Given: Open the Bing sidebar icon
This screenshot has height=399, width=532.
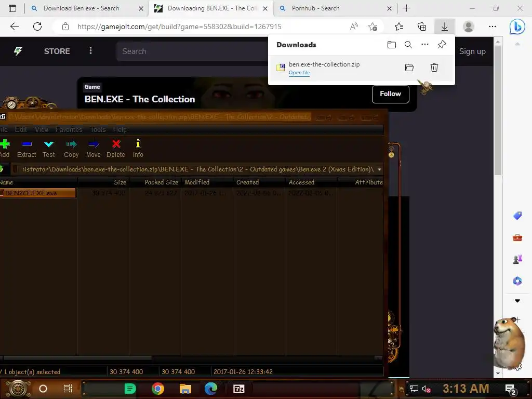Looking at the screenshot, I should (517, 26).
